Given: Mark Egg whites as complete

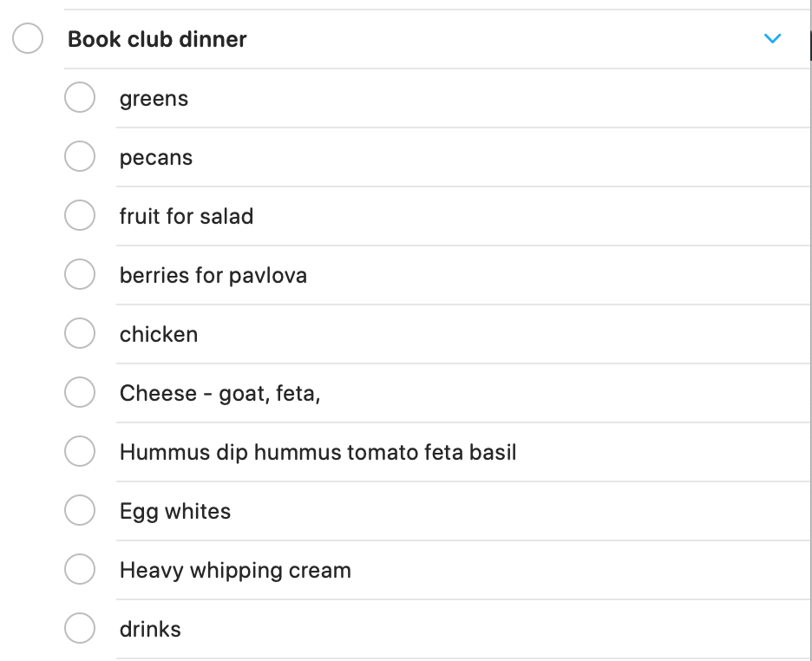Looking at the screenshot, I should point(80,511).
